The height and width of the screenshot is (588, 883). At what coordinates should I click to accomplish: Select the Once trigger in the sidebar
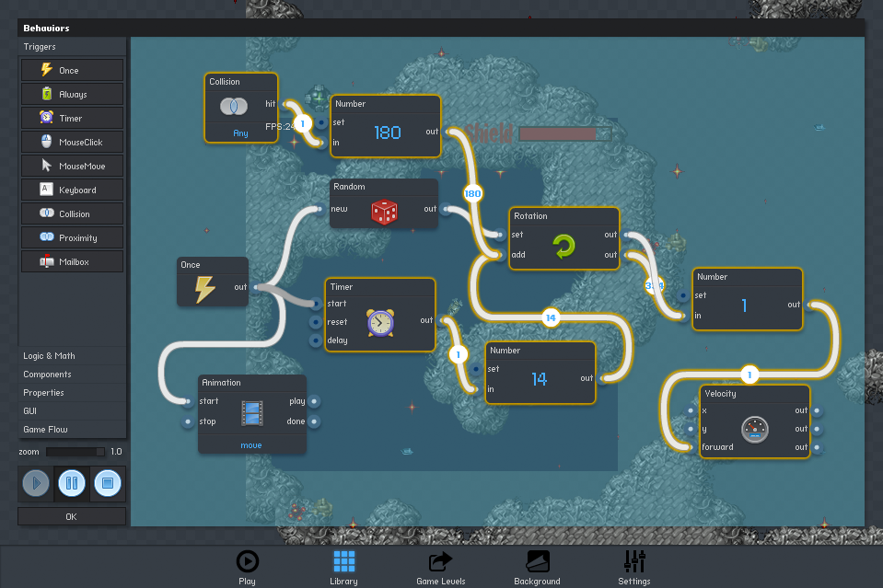[x=71, y=69]
